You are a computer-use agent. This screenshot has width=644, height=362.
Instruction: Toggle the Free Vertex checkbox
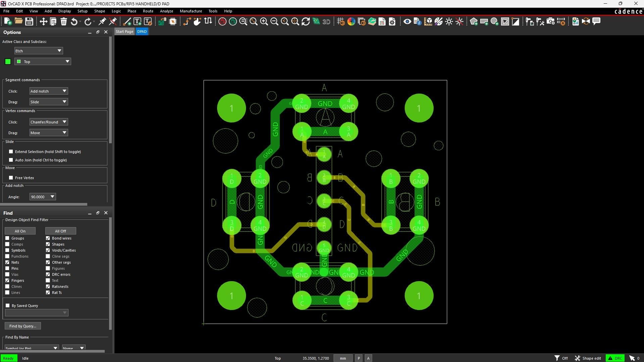coord(11,178)
